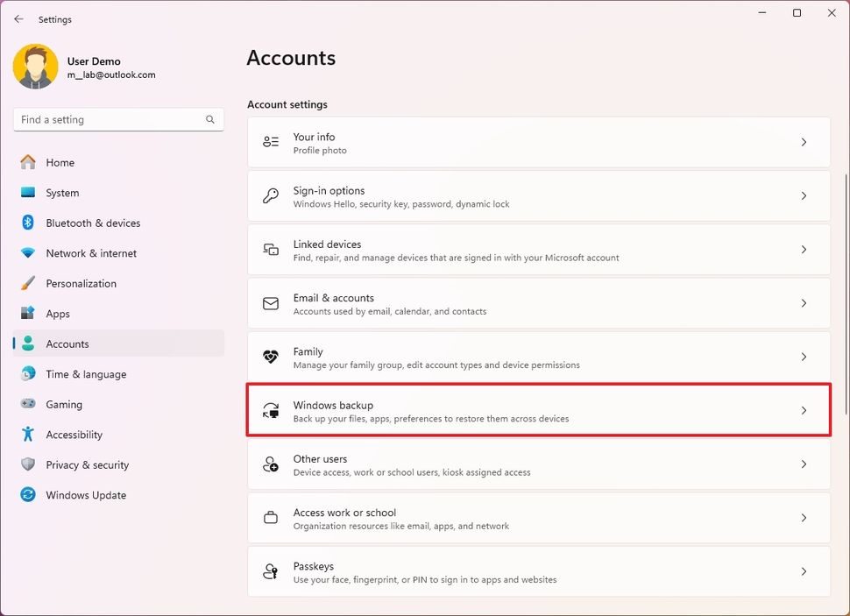
Task: Select the Passkeys fingerprint icon
Action: 271,571
